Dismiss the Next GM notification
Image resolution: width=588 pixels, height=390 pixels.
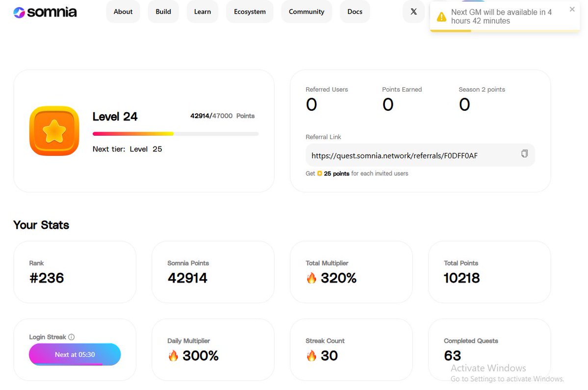572,9
